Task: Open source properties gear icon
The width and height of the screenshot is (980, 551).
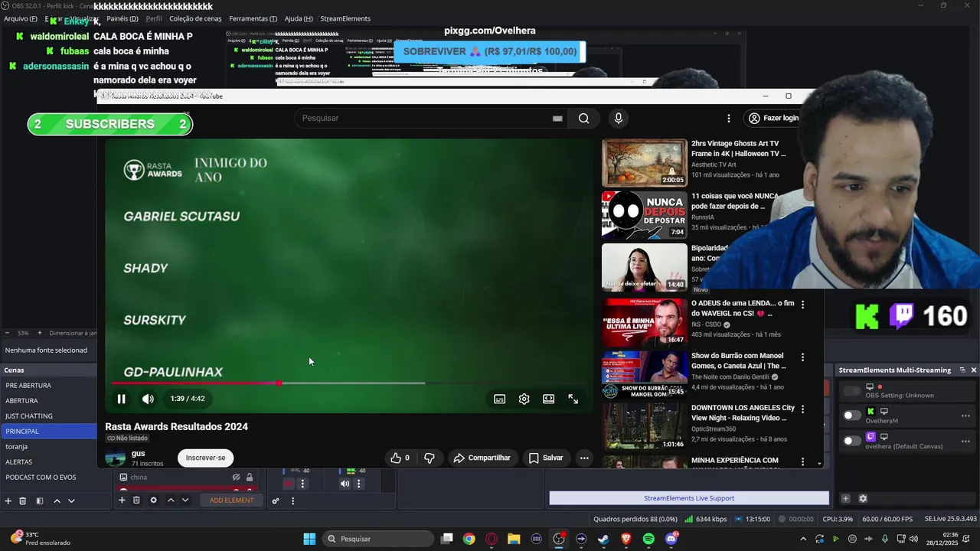Action: click(153, 500)
